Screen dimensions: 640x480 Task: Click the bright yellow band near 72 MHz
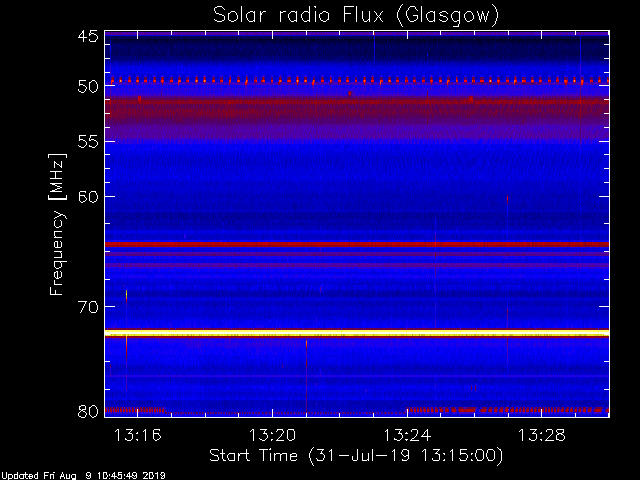357,333
